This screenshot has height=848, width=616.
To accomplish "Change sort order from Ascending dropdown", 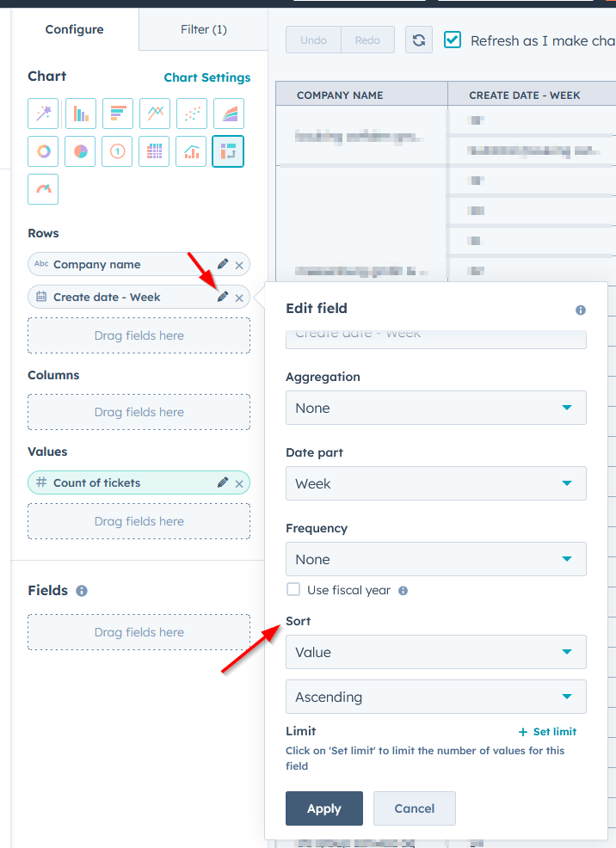I will [x=435, y=697].
